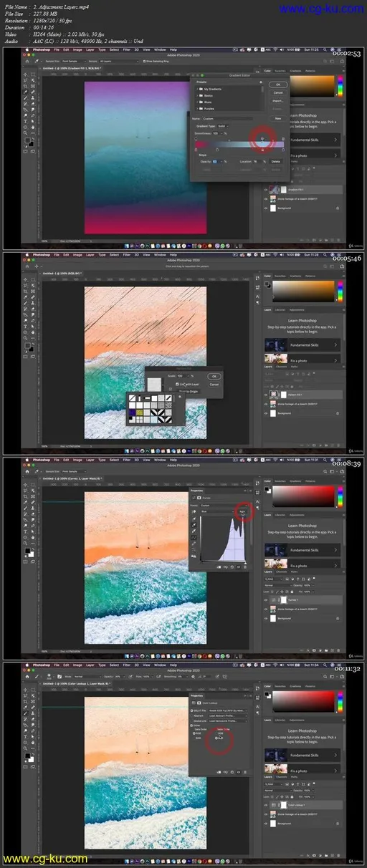The height and width of the screenshot is (868, 367).
Task: Select the on-image adjustment tool in Curves properties
Action: [194, 511]
